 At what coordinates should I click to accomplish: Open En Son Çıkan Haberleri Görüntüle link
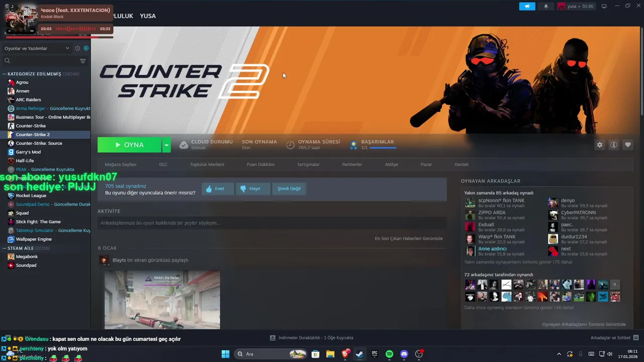coord(409,238)
